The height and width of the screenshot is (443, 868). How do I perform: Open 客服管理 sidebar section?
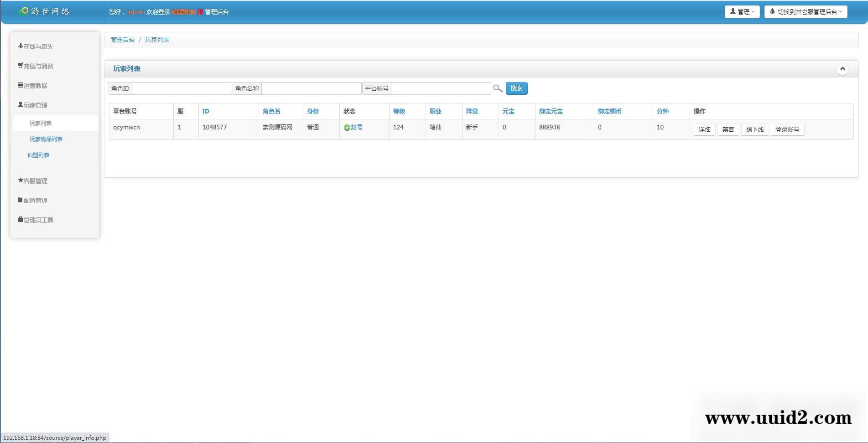pyautogui.click(x=33, y=181)
